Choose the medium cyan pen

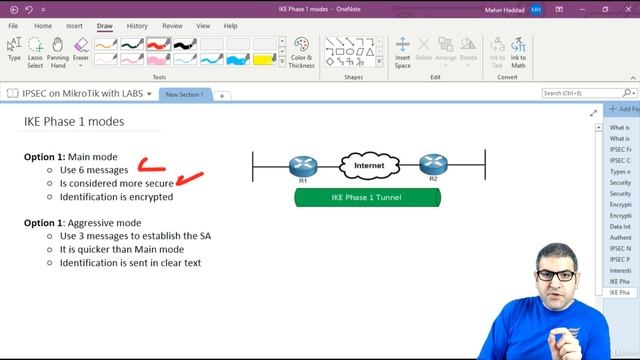pyautogui.click(x=211, y=60)
